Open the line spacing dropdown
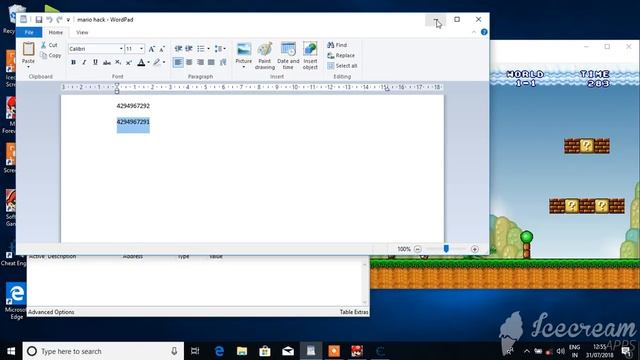 pyautogui.click(x=220, y=49)
